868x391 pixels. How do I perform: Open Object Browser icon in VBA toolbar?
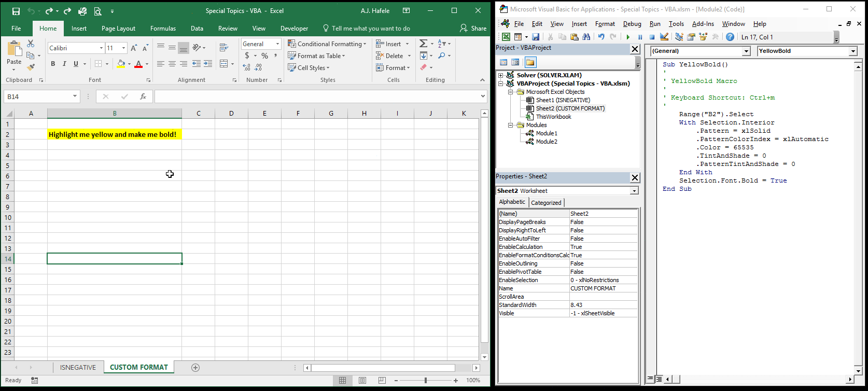point(703,37)
